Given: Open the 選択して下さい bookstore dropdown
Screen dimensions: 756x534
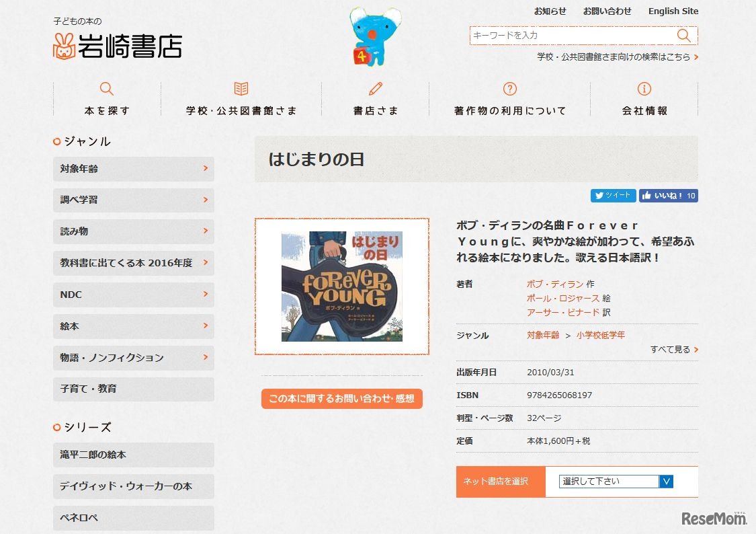Looking at the screenshot, I should (608, 482).
